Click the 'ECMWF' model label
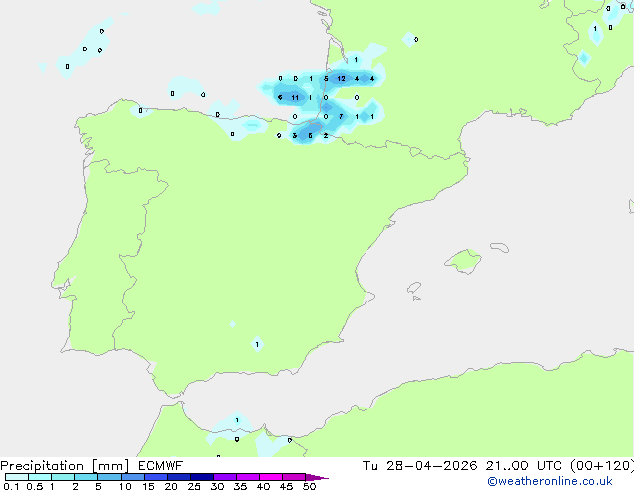Screen dimensions: 634x490 pyautogui.click(x=161, y=466)
